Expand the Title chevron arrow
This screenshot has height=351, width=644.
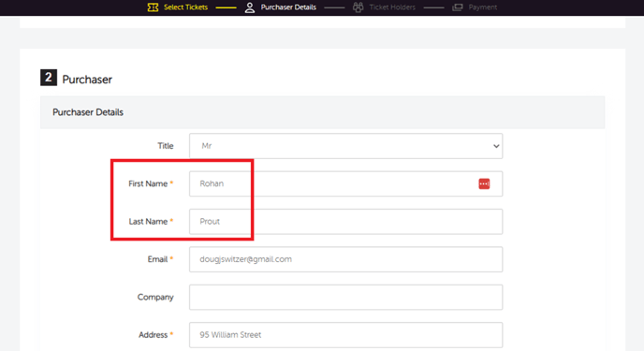point(496,146)
